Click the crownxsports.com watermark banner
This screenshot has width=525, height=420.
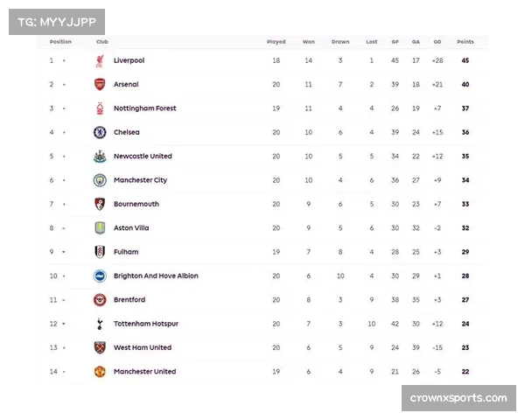458,398
